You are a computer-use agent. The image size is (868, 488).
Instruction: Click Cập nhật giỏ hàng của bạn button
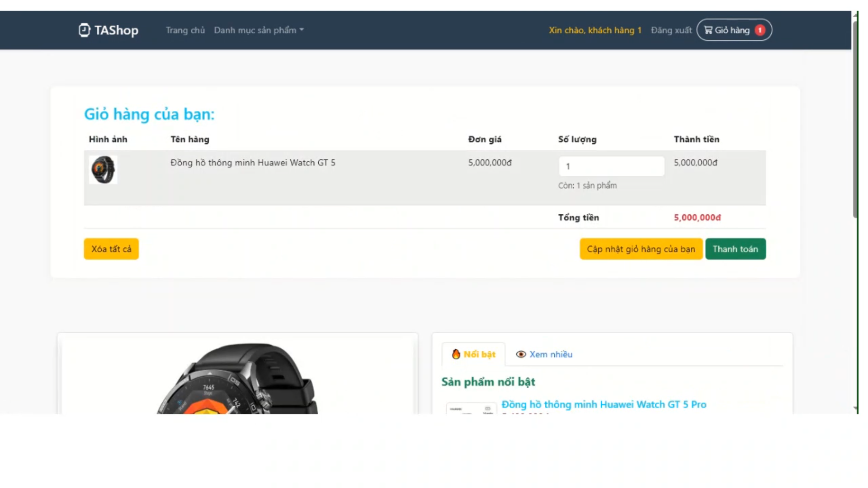[641, 249]
